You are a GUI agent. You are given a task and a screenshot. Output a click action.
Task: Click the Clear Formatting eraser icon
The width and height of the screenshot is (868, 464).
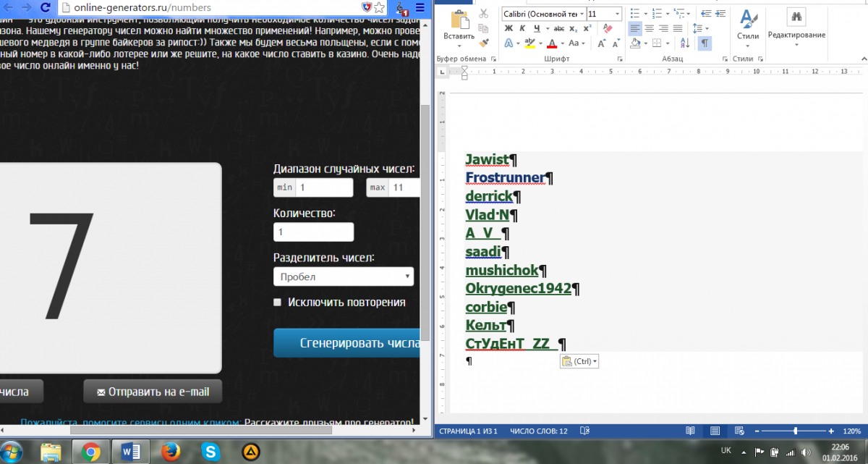607,28
